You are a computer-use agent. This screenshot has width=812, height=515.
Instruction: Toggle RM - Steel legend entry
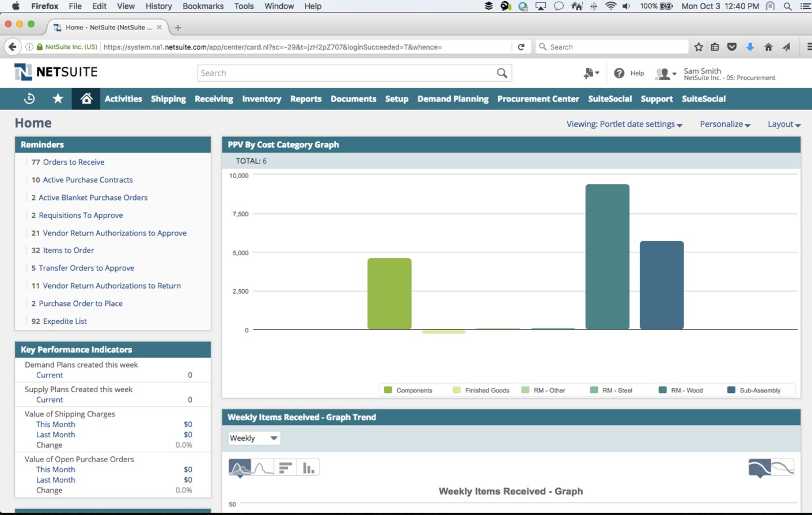612,390
